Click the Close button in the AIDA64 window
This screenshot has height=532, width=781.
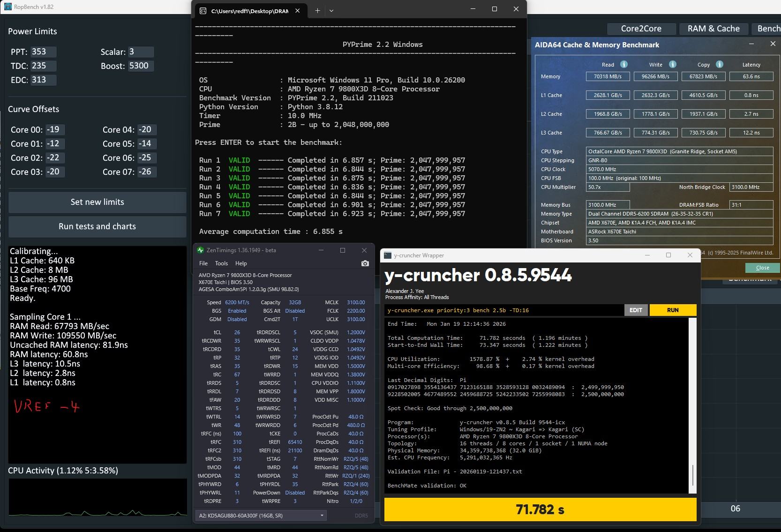coord(762,268)
